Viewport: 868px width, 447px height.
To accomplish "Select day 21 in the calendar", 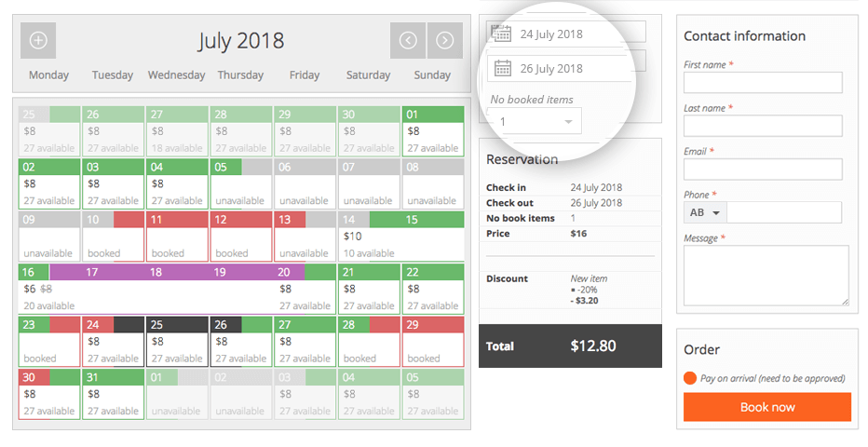I will [369, 289].
